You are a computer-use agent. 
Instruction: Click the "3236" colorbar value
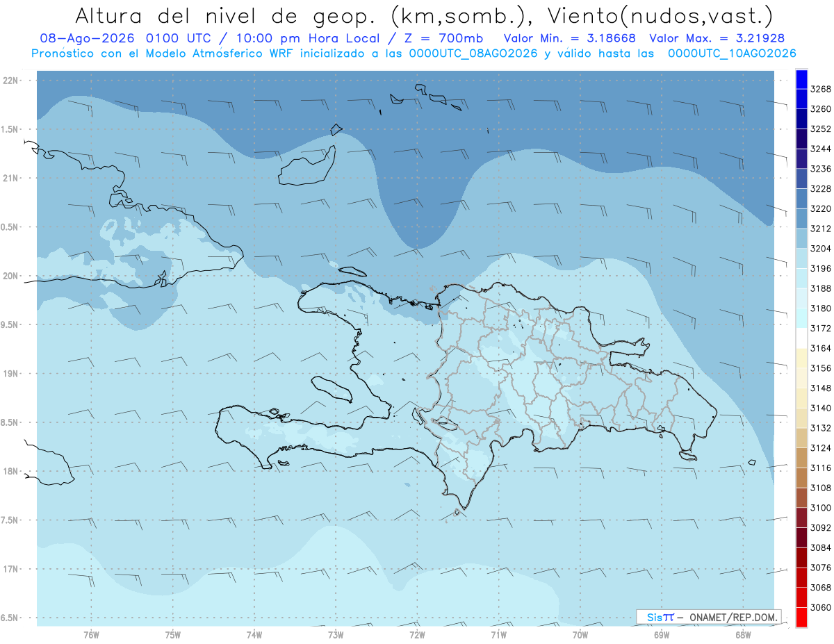821,169
